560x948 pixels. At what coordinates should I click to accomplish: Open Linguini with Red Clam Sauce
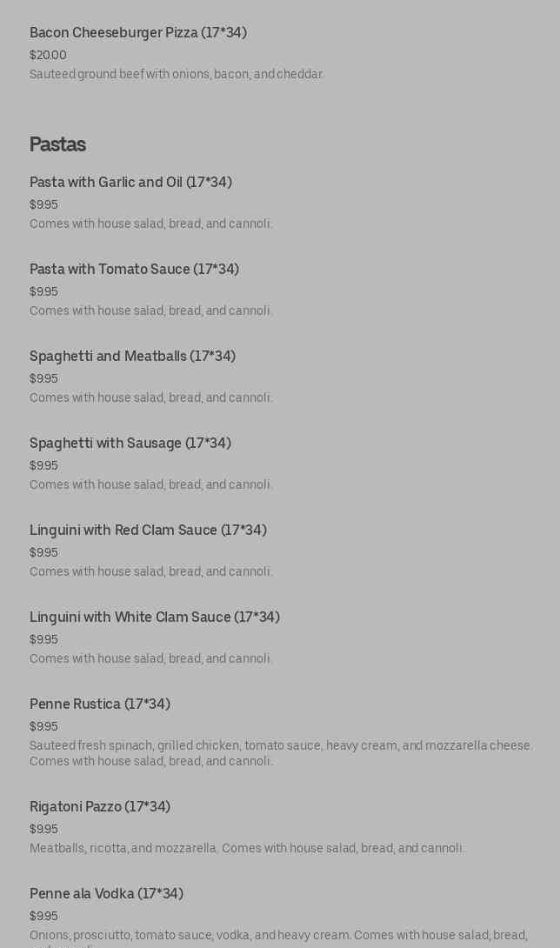pyautogui.click(x=148, y=531)
